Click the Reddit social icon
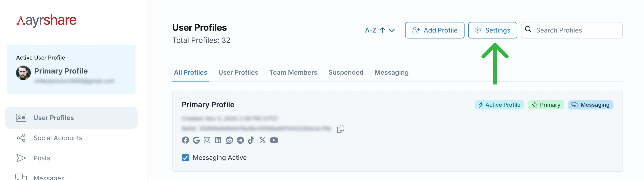 tap(229, 140)
